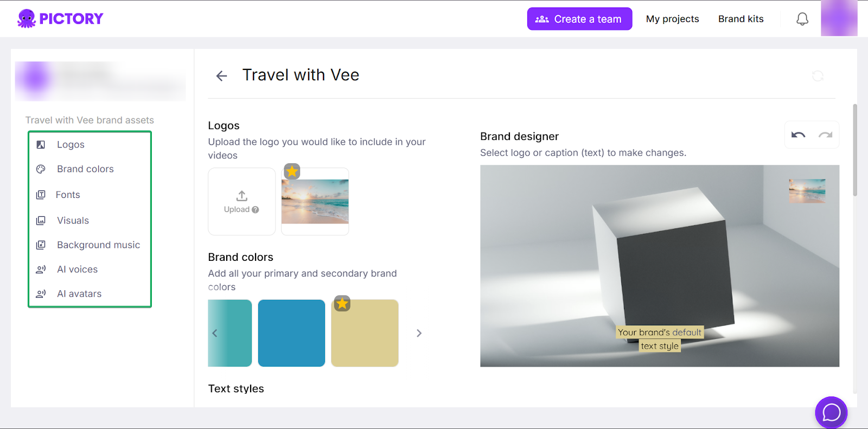Click the Upload logo tile
The width and height of the screenshot is (868, 429).
tap(242, 201)
